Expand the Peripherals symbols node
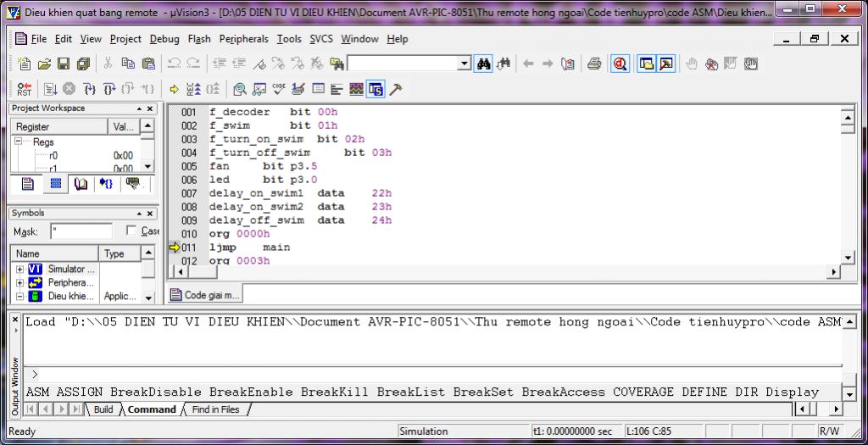The width and height of the screenshot is (868, 445). click(20, 282)
